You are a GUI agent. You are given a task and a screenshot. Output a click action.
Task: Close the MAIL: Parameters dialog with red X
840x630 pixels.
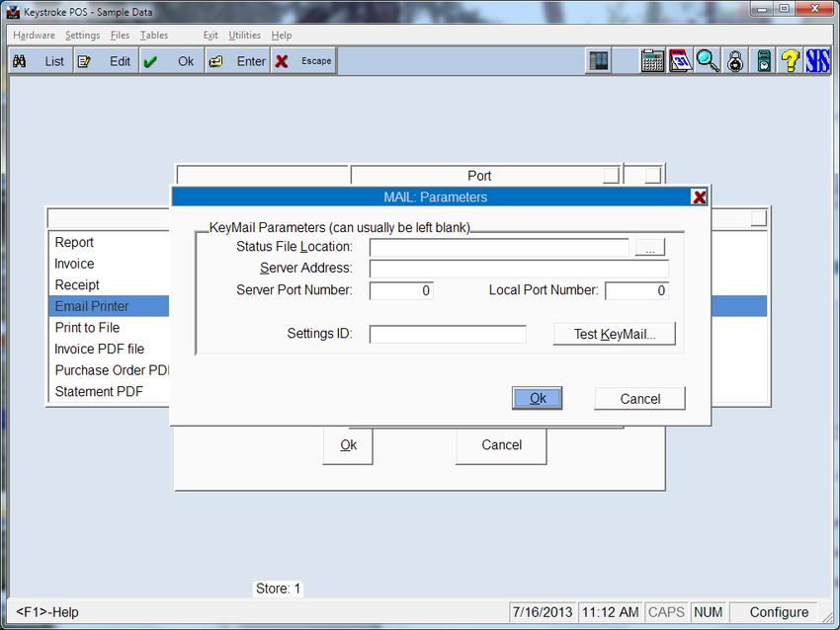(x=699, y=197)
